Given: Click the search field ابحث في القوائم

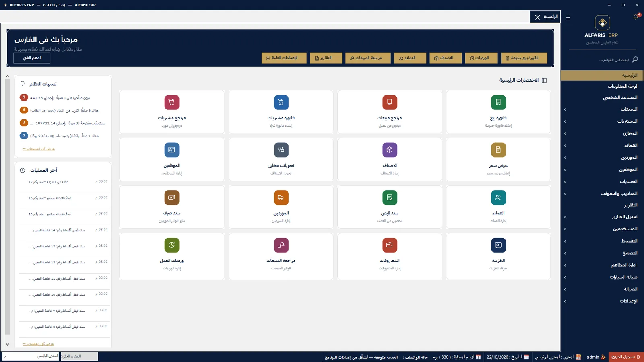Looking at the screenshot, I should [x=614, y=60].
